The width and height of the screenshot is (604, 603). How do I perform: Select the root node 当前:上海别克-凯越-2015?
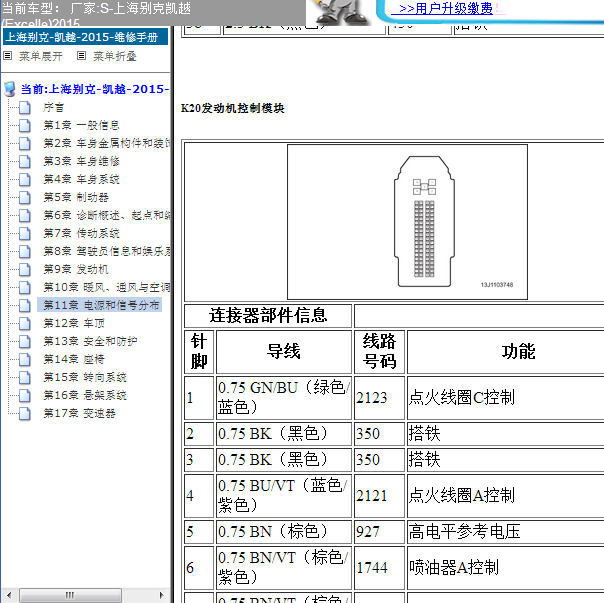pos(95,89)
